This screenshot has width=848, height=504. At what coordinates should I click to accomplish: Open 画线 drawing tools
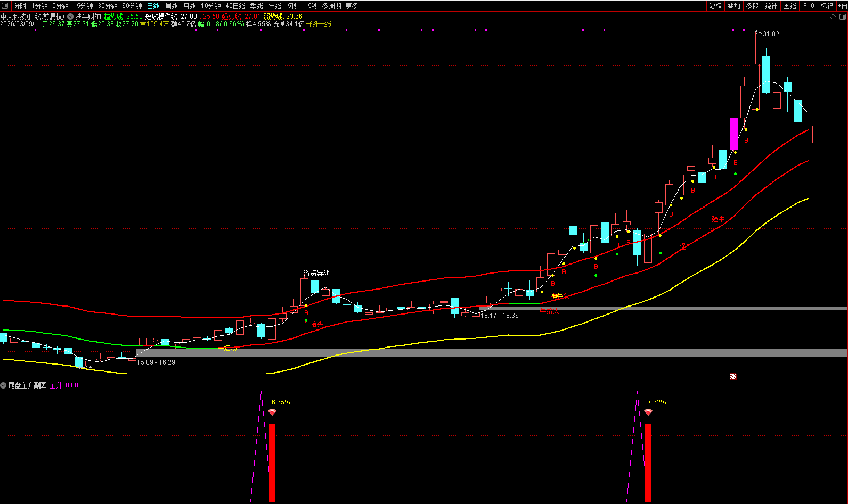tap(789, 6)
